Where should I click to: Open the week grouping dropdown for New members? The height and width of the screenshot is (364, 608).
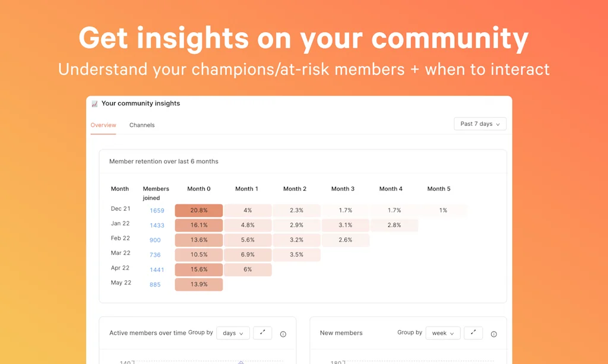coord(442,333)
